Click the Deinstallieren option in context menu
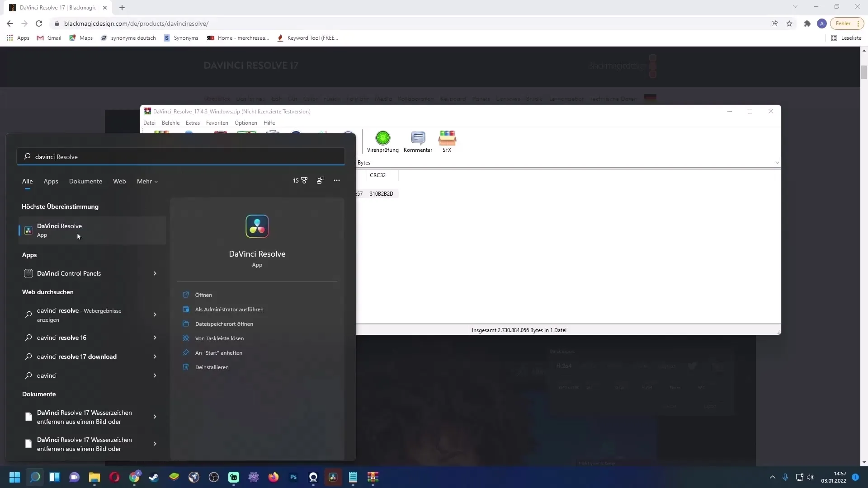The image size is (868, 488). click(212, 367)
